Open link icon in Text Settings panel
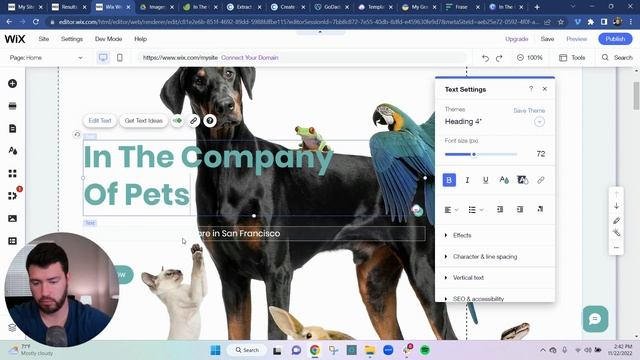640x360 pixels. [x=541, y=180]
